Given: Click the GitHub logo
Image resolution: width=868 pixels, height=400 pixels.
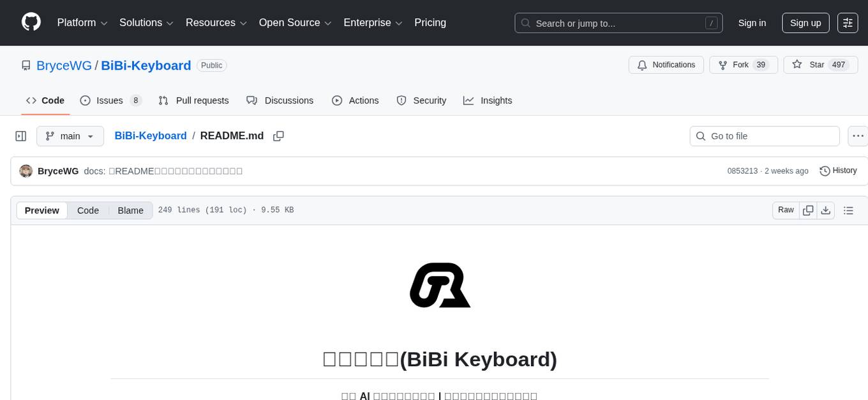Looking at the screenshot, I should coord(31,22).
